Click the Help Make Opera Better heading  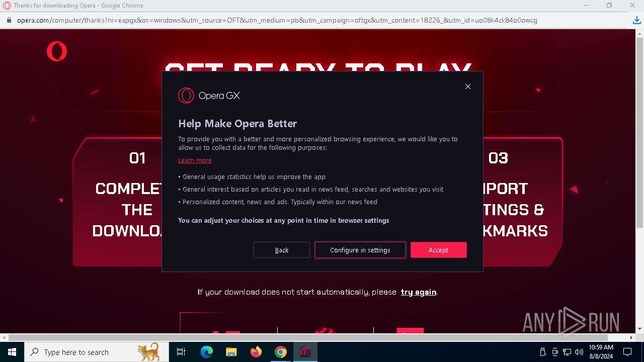point(237,124)
